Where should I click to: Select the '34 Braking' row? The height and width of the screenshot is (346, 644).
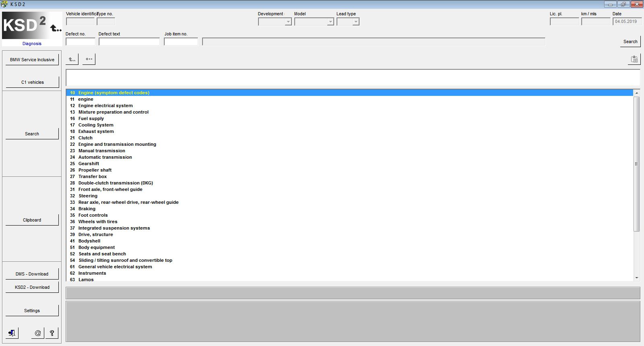[349, 209]
